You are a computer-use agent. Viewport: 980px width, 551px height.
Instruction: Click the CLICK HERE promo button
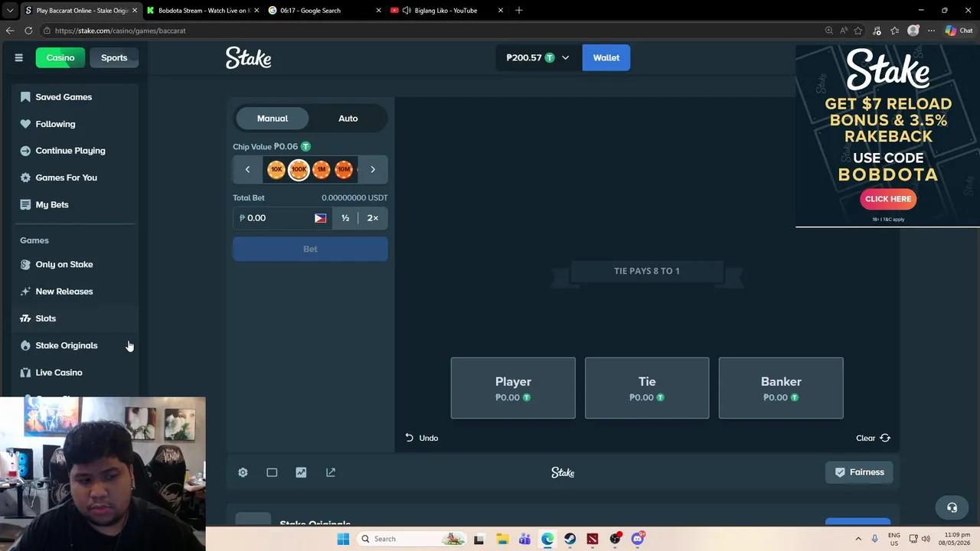coord(888,199)
